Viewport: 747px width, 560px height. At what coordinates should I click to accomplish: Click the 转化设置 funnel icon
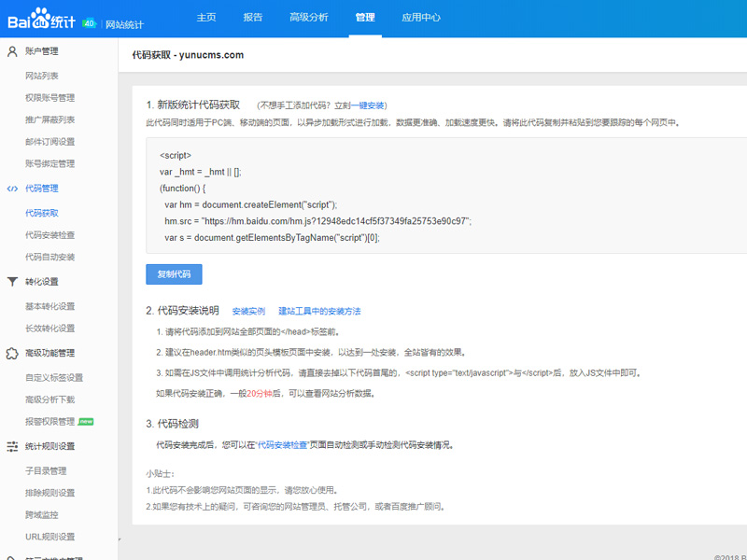pyautogui.click(x=12, y=282)
